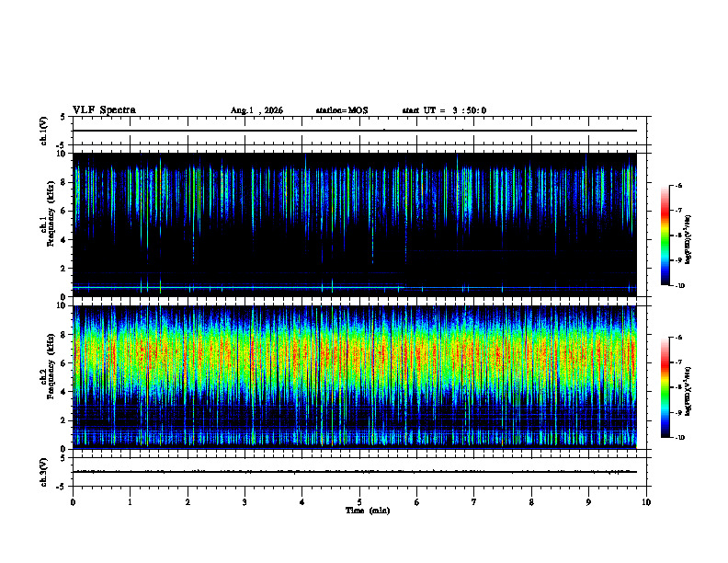Click the ch.1 spectrogram color scale bar
This screenshot has height=563, width=728.
click(665, 236)
